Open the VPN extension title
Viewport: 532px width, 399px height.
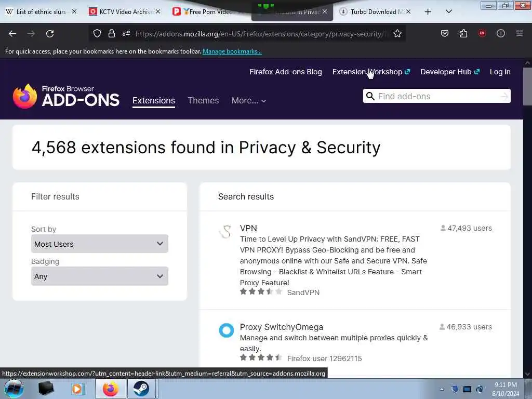tap(248, 228)
